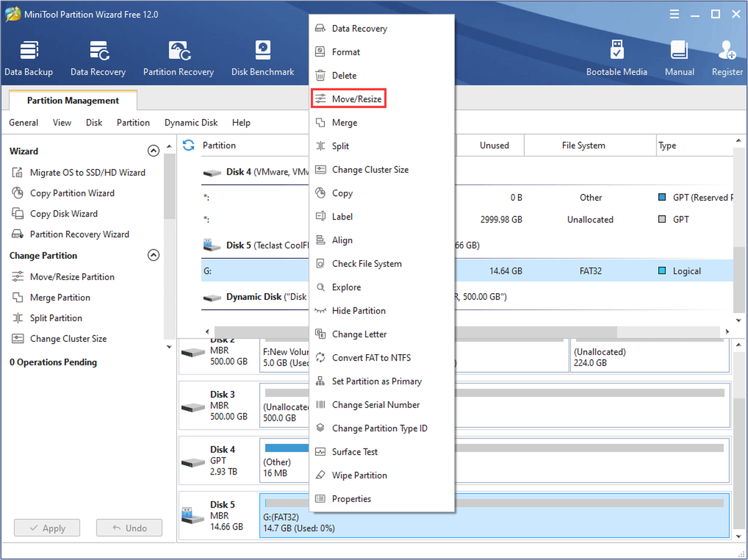
Task: Choose Delete from context menu
Action: (x=382, y=75)
